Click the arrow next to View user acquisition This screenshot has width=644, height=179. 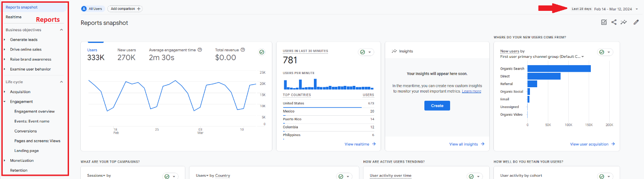[613, 144]
